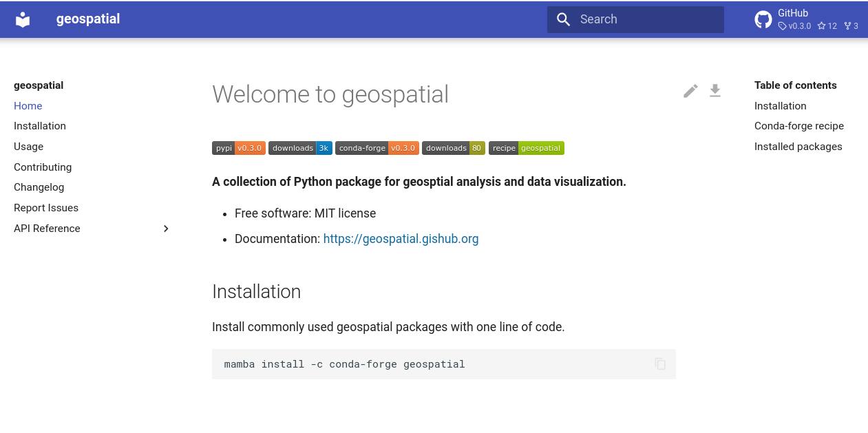Open the Usage page
The width and height of the screenshot is (868, 433).
pyautogui.click(x=28, y=147)
